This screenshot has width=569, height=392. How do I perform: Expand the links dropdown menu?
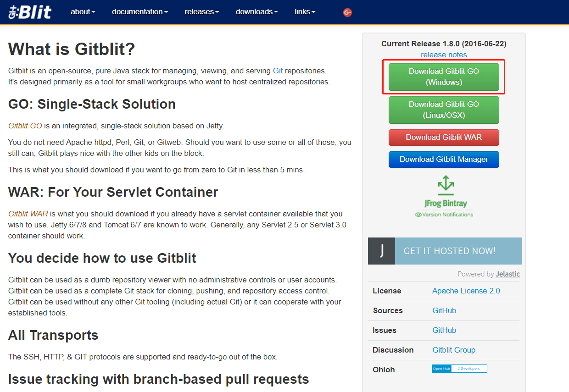click(x=305, y=12)
